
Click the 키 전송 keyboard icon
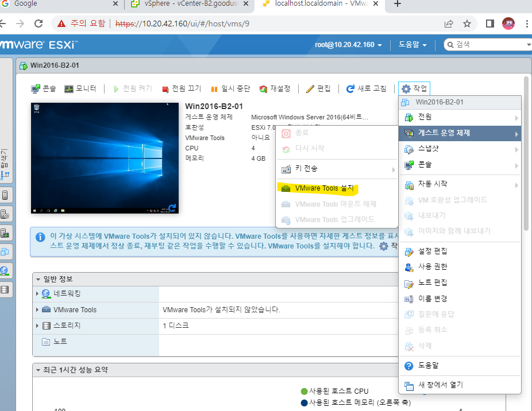point(286,169)
